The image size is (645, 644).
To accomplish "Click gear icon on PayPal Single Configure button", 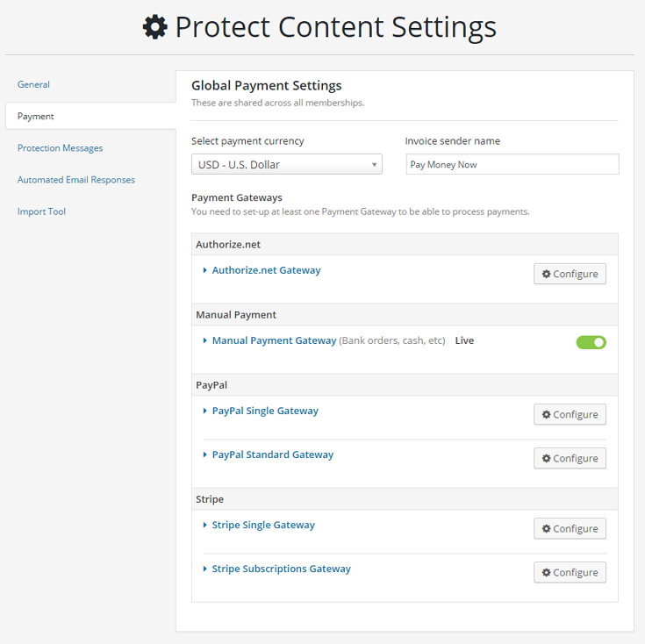I will tap(546, 414).
